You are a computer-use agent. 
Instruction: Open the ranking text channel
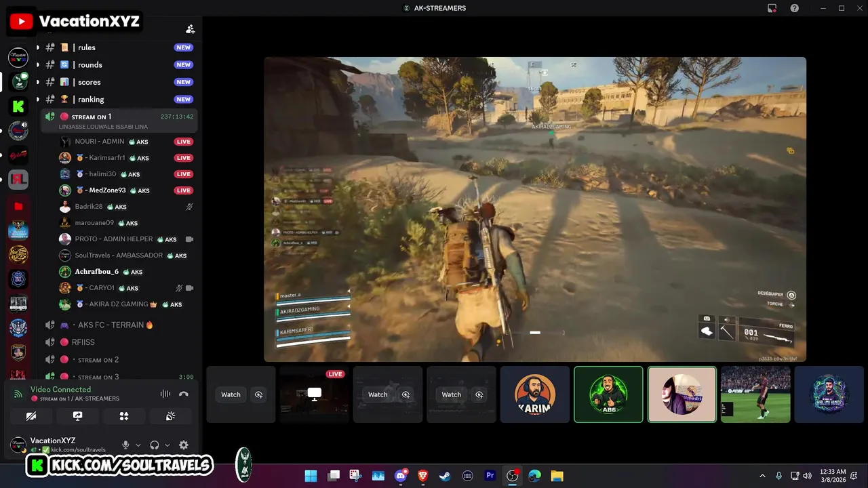[119, 100]
